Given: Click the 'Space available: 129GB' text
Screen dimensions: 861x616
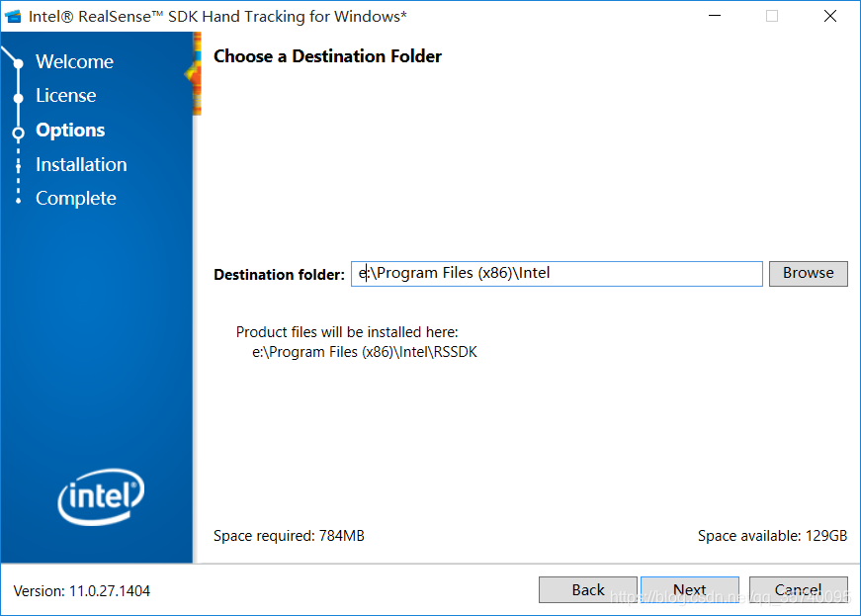Looking at the screenshot, I should 772,536.
